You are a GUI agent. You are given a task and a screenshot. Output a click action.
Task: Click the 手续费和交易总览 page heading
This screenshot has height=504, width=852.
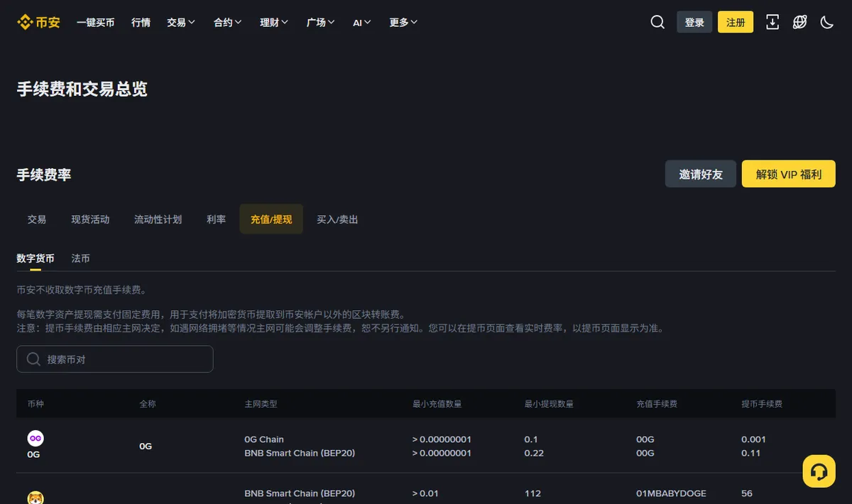coord(82,89)
